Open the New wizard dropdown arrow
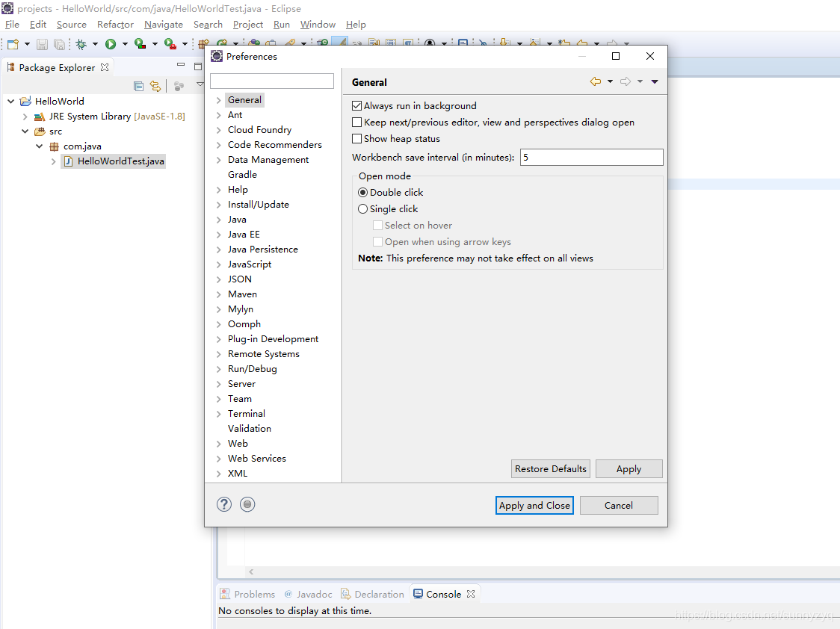The width and height of the screenshot is (840, 629). point(27,44)
